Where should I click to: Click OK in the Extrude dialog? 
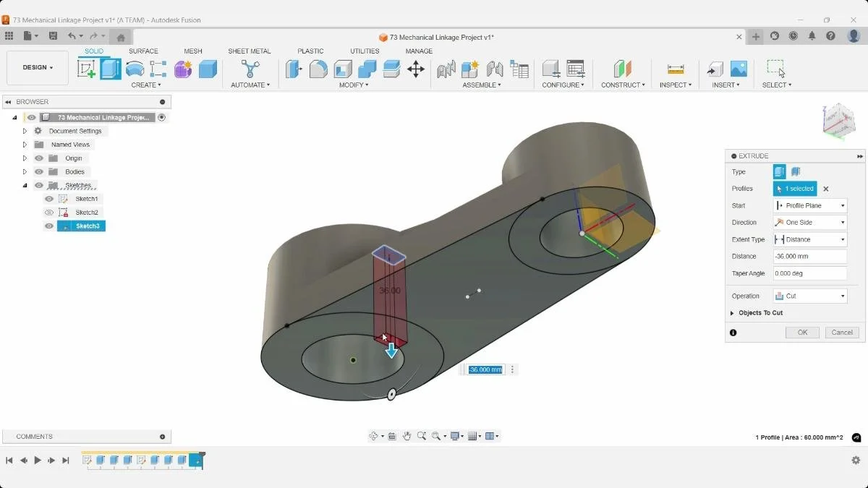tap(802, 333)
